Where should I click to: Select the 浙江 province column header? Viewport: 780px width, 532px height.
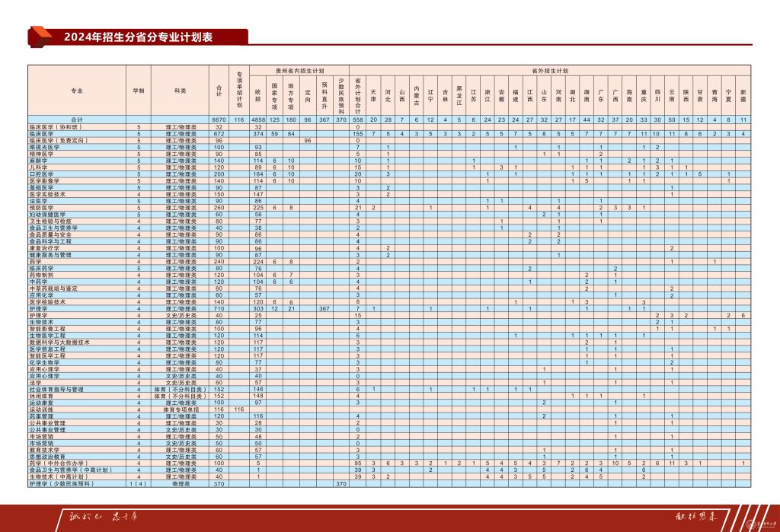pos(487,95)
